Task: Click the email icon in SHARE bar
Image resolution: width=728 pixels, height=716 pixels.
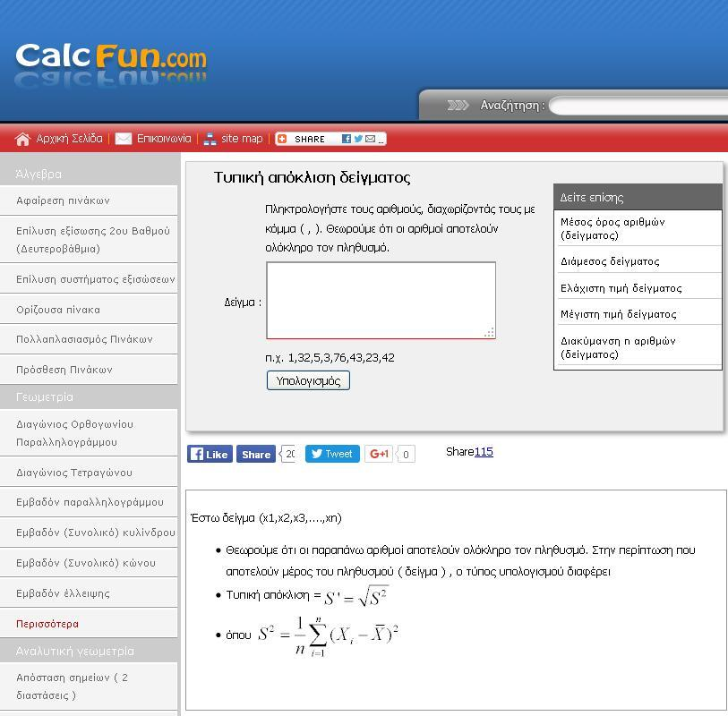Action: 371,139
